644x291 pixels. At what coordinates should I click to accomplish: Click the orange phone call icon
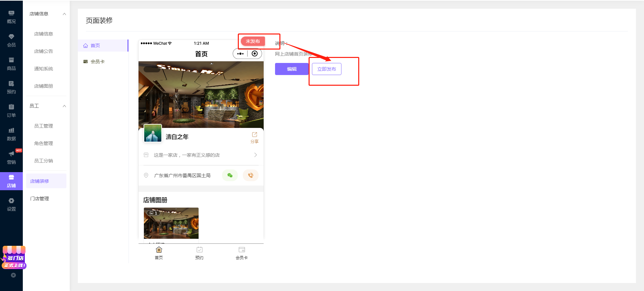(251, 175)
